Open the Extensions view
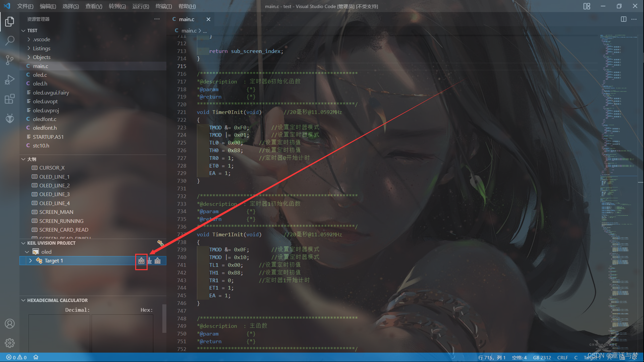 click(10, 99)
